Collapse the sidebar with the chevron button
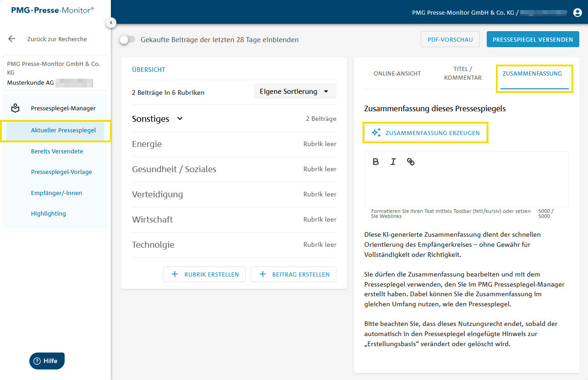Image resolution: width=588 pixels, height=380 pixels. [110, 22]
